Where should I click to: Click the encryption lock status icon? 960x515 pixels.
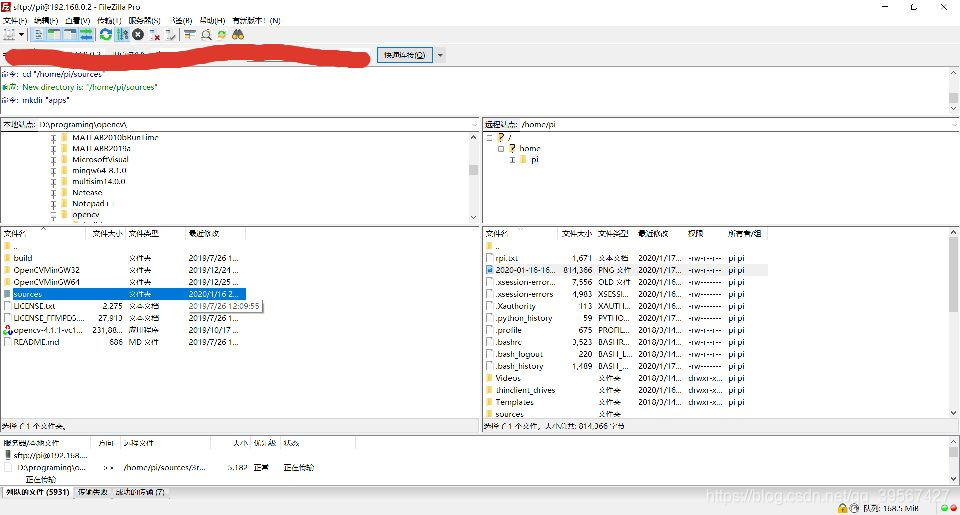(842, 508)
